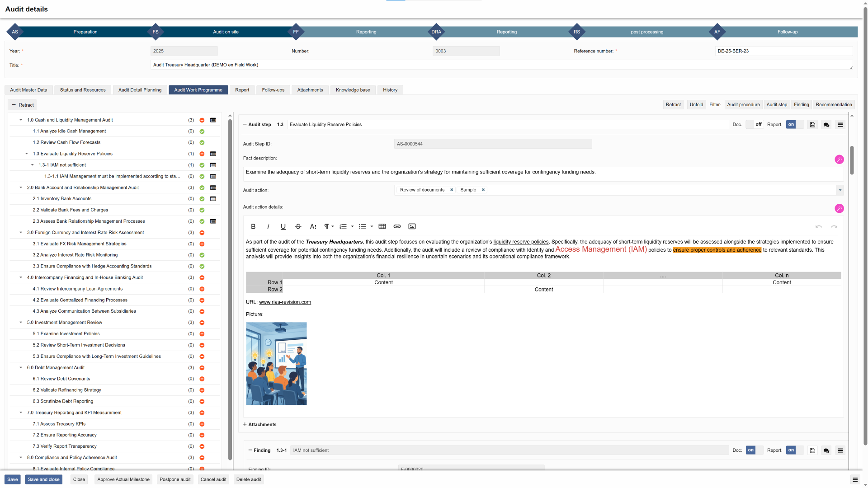Toggle Doc switch off for audit step 1.3

[754, 125]
